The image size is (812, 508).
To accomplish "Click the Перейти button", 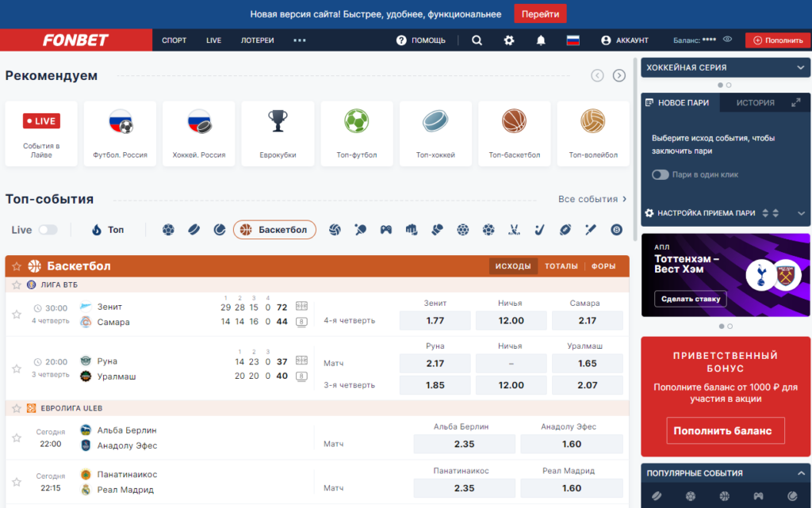I will pos(540,14).
